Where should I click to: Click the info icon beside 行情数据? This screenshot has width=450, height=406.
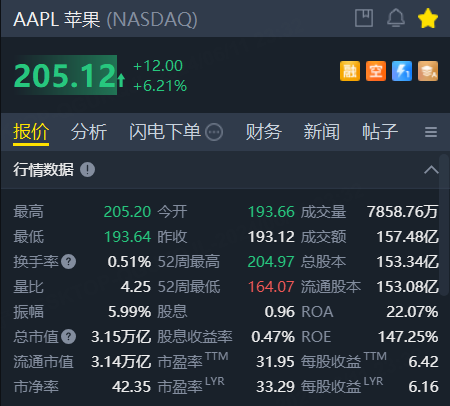pyautogui.click(x=87, y=170)
